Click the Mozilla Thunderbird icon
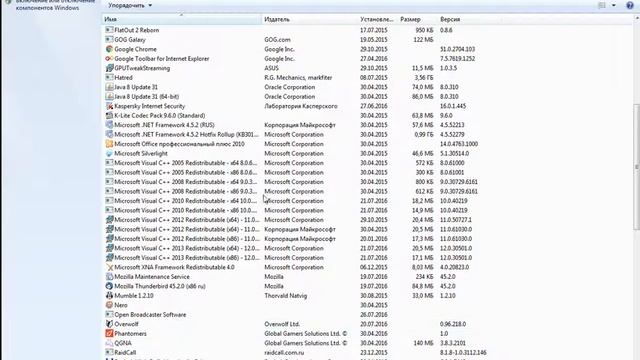This screenshot has height=360, width=640. (x=109, y=286)
